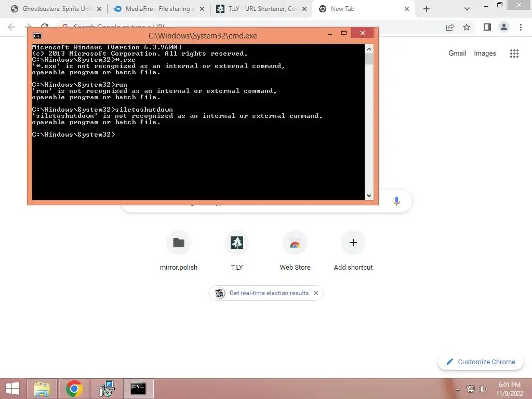This screenshot has height=399, width=532.
Task: Open the Gmail link
Action: 457,54
